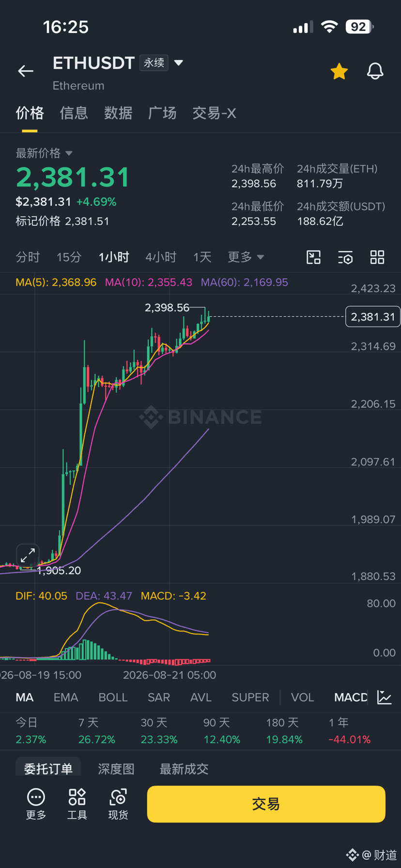Tap the 更多 menu icon
Screen dimensions: 401x868
(x=36, y=805)
